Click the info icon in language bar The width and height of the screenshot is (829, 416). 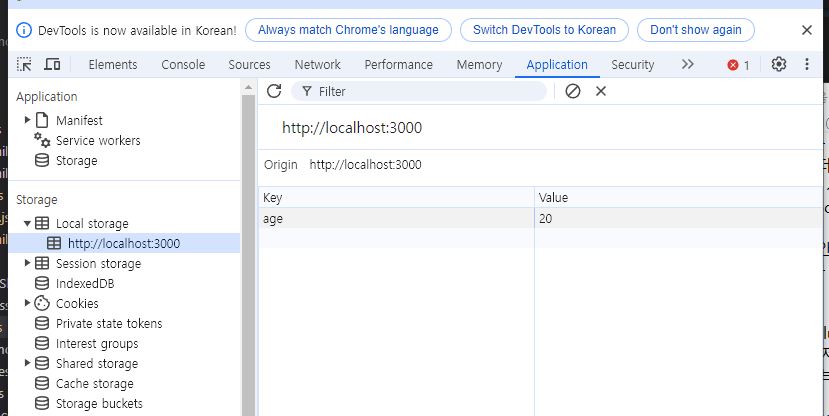24,30
